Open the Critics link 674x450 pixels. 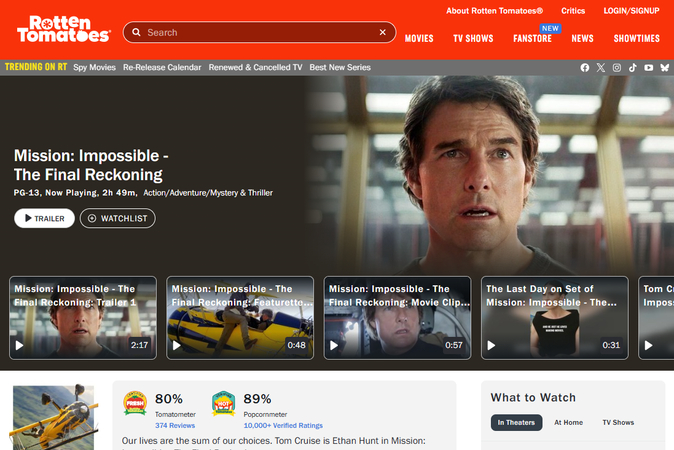click(x=573, y=11)
